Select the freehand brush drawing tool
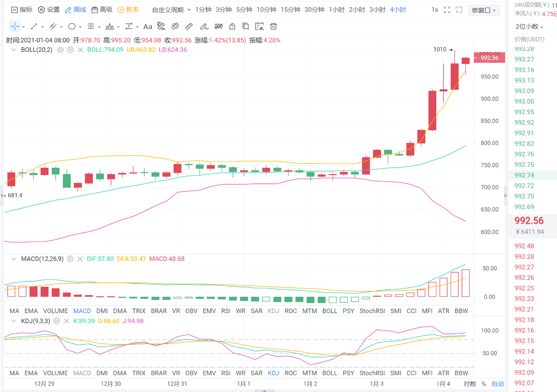Screen dimensions: 557x392 point(204,26)
